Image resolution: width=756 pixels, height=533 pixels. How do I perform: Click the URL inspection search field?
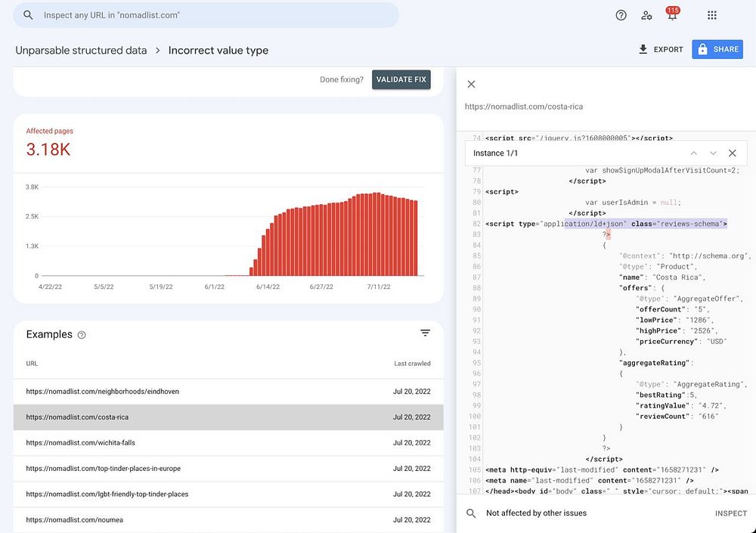coord(215,15)
